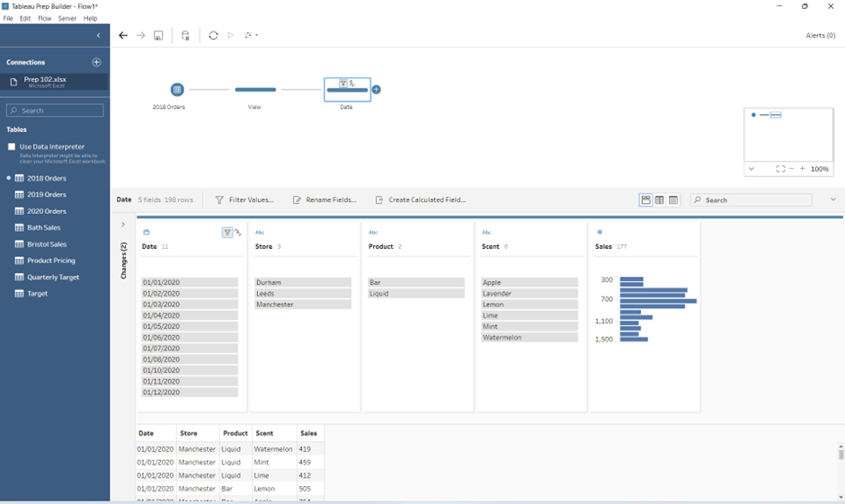Open the File menu

[8, 18]
